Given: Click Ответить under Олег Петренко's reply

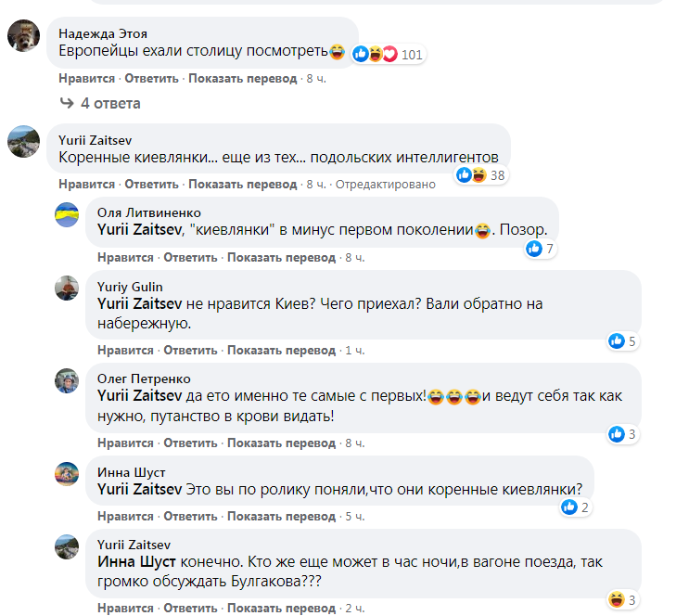Looking at the screenshot, I should [190, 443].
